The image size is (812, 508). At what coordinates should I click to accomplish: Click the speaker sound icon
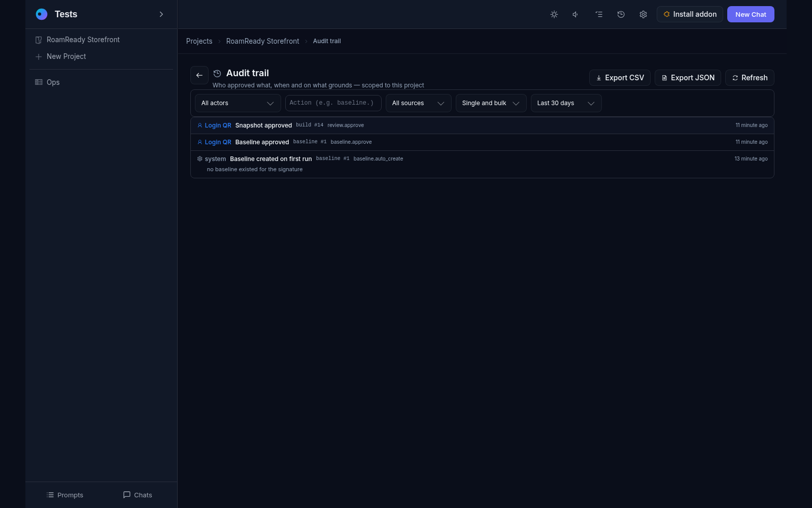(576, 14)
